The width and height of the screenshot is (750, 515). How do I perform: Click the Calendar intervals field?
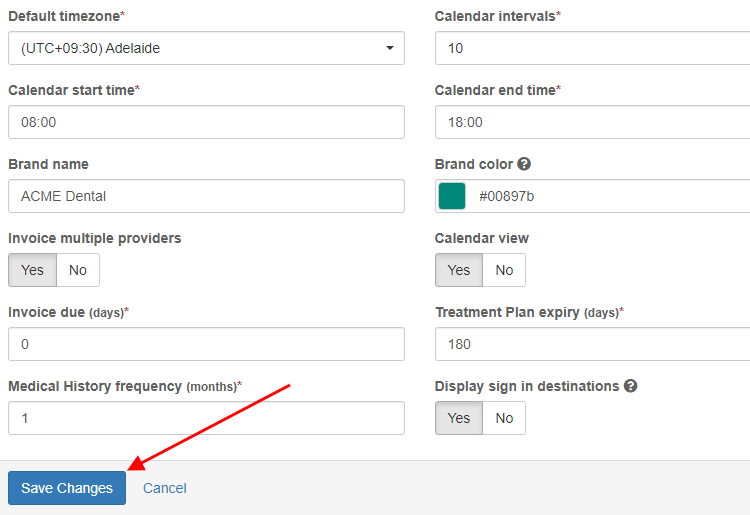[x=593, y=48]
